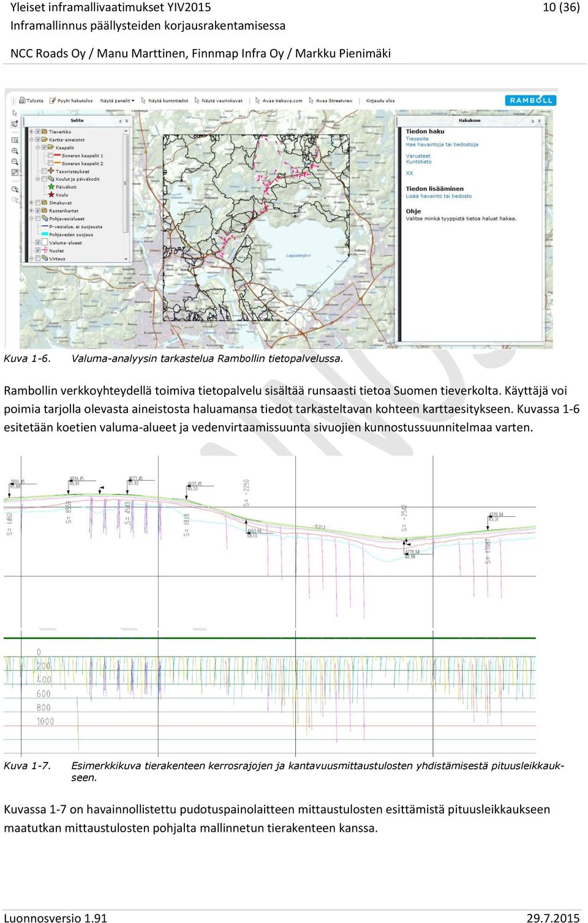
Task: Click the green Päiväkoti star symbol
Action: [51, 187]
